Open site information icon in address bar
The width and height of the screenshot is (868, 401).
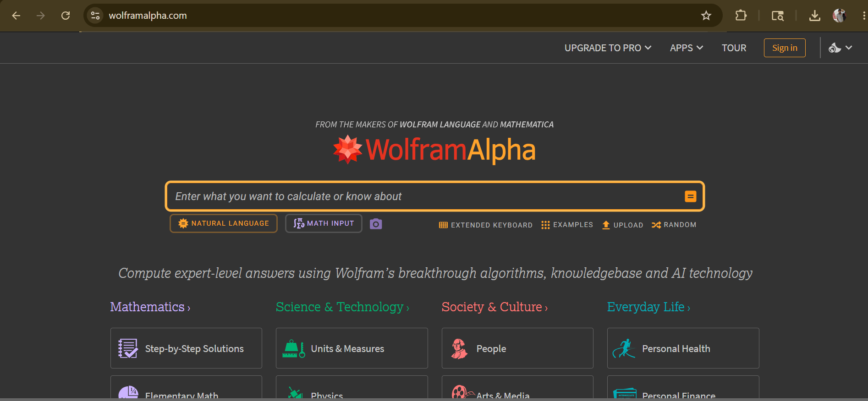point(95,16)
